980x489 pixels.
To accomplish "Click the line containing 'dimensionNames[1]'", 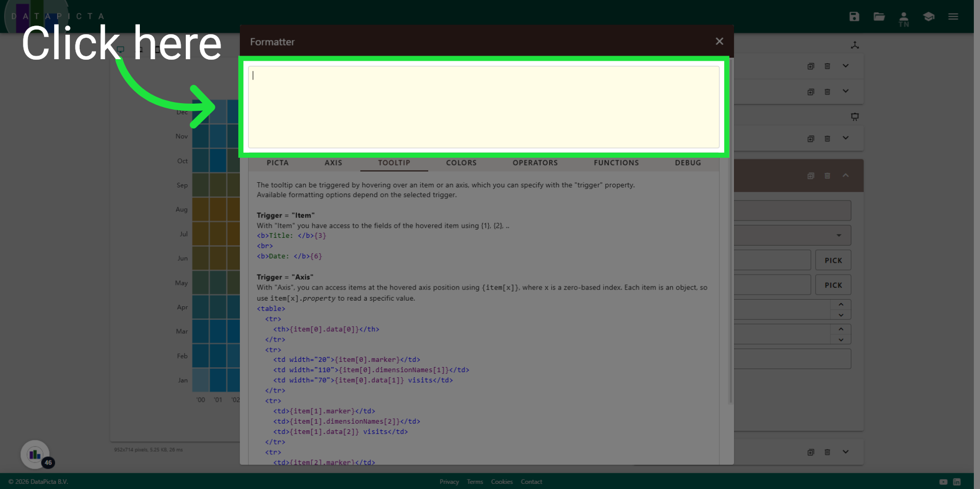I will (371, 370).
